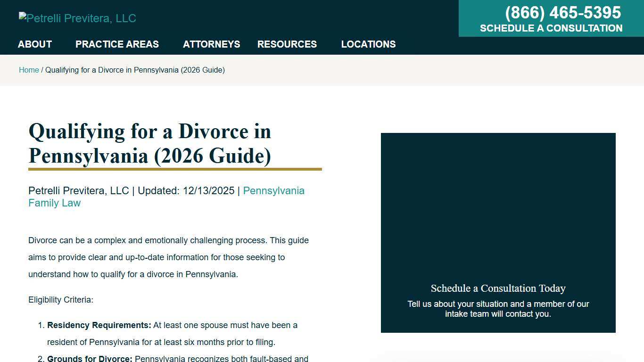Screen dimensions: 644x362
Task: Click the Petrelli Previtera, LLC logo
Action: pos(77,18)
